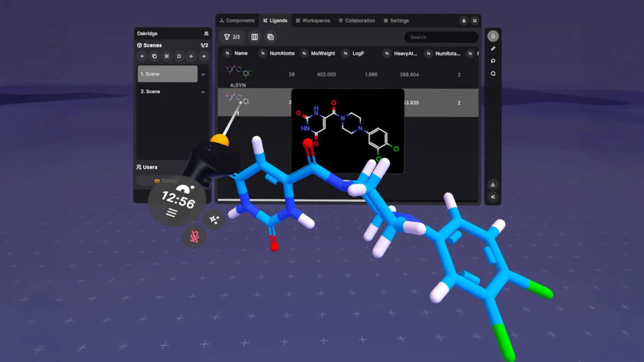Open the column layout icon
The height and width of the screenshot is (362, 644).
254,37
